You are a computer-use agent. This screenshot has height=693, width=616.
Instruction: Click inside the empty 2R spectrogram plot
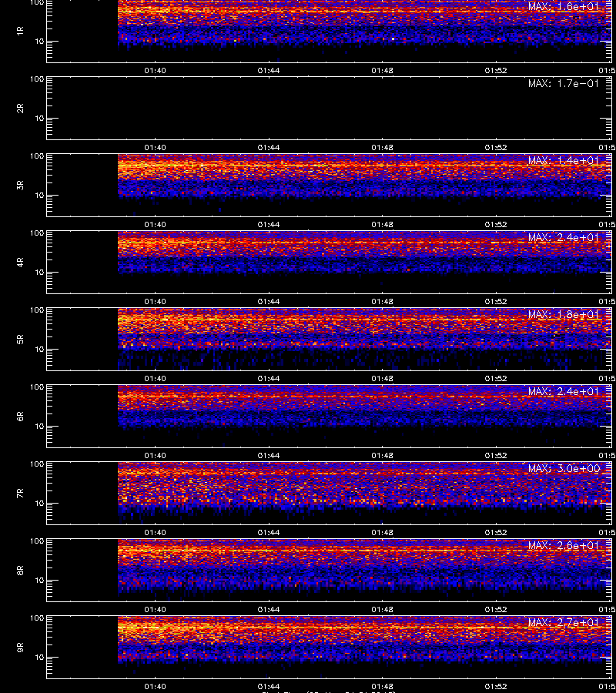[x=329, y=109]
